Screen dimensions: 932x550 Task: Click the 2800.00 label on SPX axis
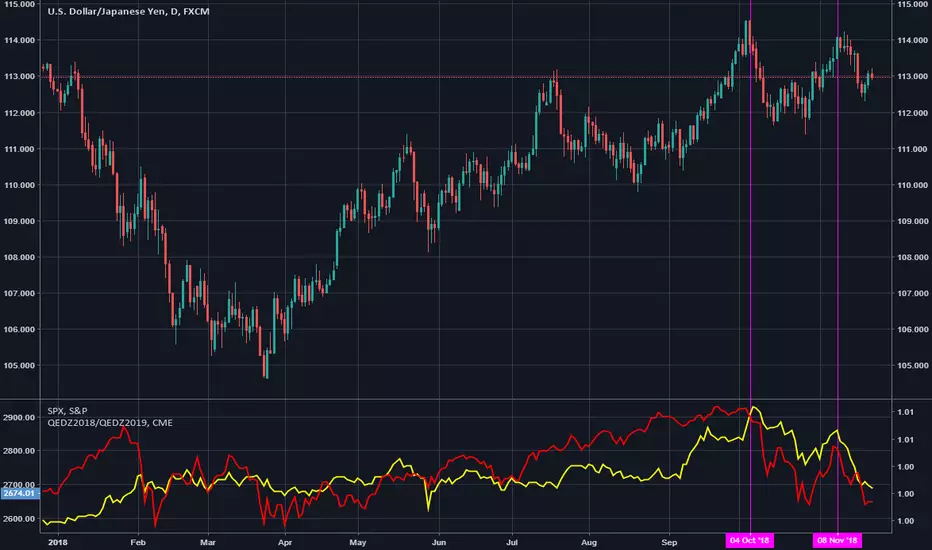[19, 451]
